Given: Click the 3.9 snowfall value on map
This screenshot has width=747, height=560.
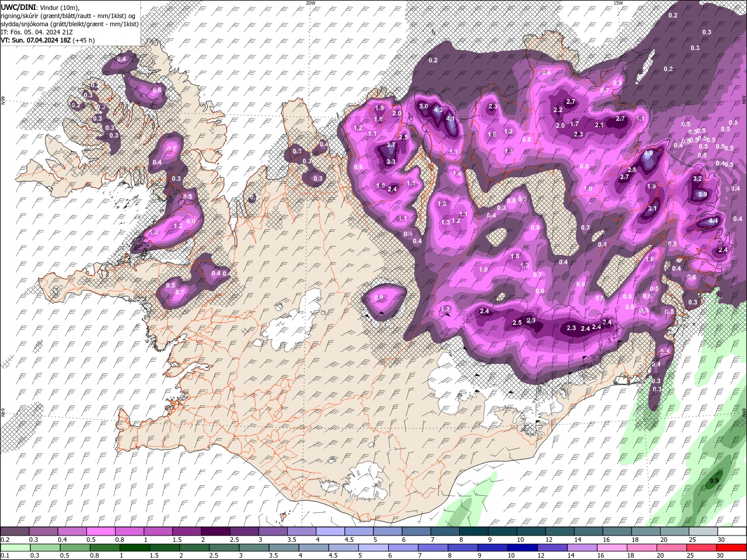Looking at the screenshot, I should (703, 194).
